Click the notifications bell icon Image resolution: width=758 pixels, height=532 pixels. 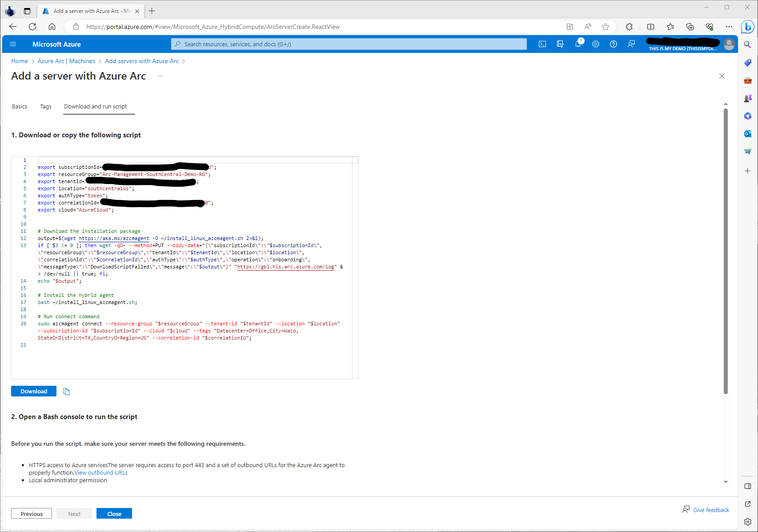pyautogui.click(x=578, y=44)
